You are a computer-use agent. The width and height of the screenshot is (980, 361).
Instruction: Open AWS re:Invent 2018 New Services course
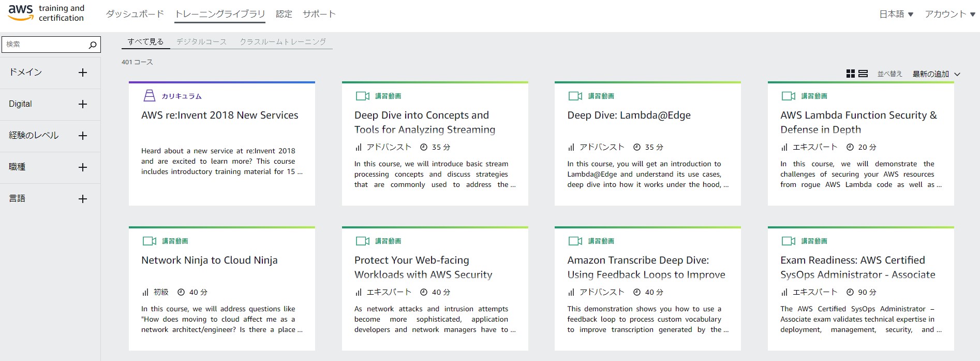[220, 115]
